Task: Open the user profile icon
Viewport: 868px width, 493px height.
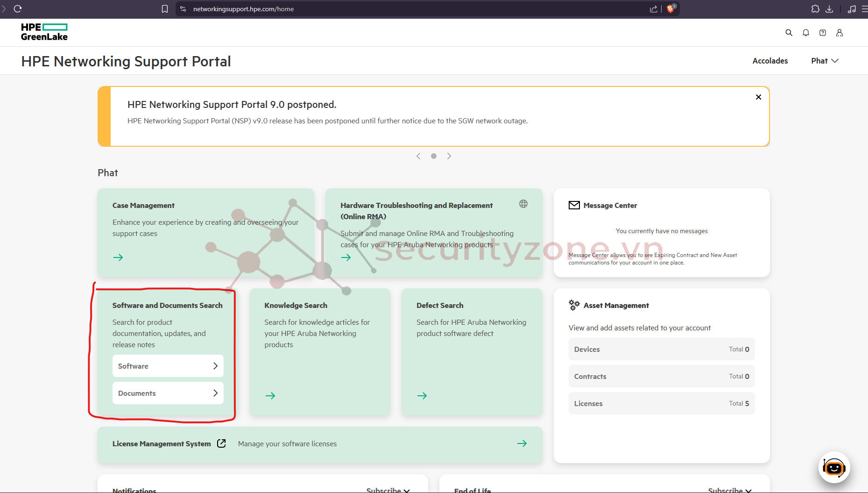Action: [x=839, y=33]
